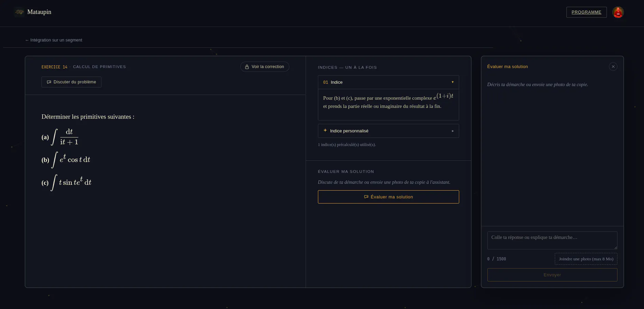Click the Évaluer ma solution button
Image resolution: width=644 pixels, height=309 pixels.
tap(388, 197)
